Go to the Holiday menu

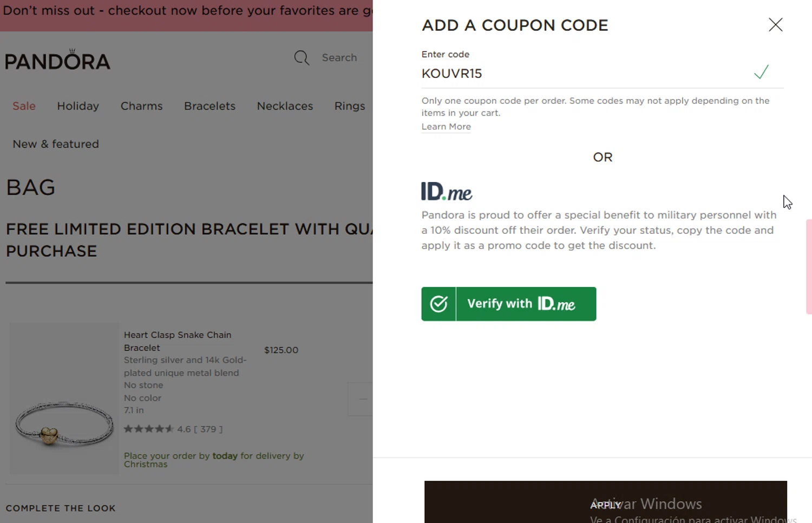click(x=78, y=106)
